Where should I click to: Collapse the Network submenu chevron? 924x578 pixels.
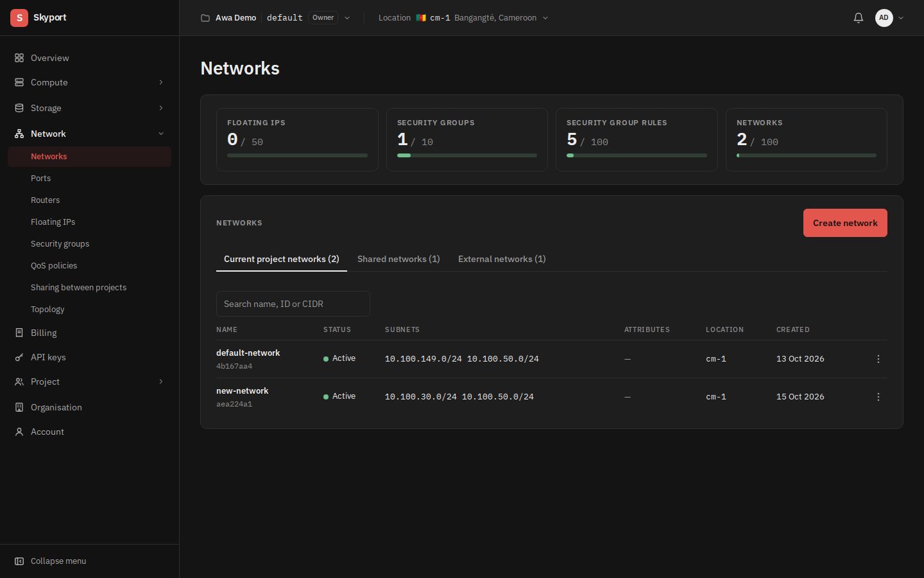(161, 134)
